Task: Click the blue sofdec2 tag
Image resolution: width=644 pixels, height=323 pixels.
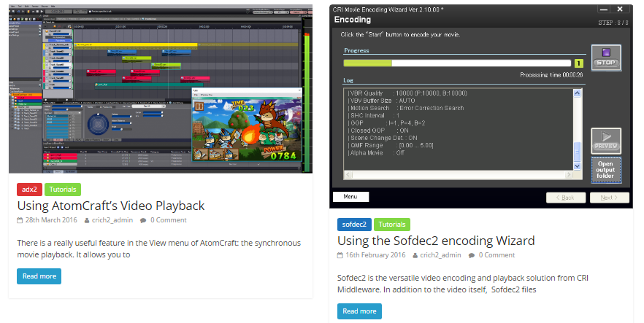Action: (x=354, y=225)
